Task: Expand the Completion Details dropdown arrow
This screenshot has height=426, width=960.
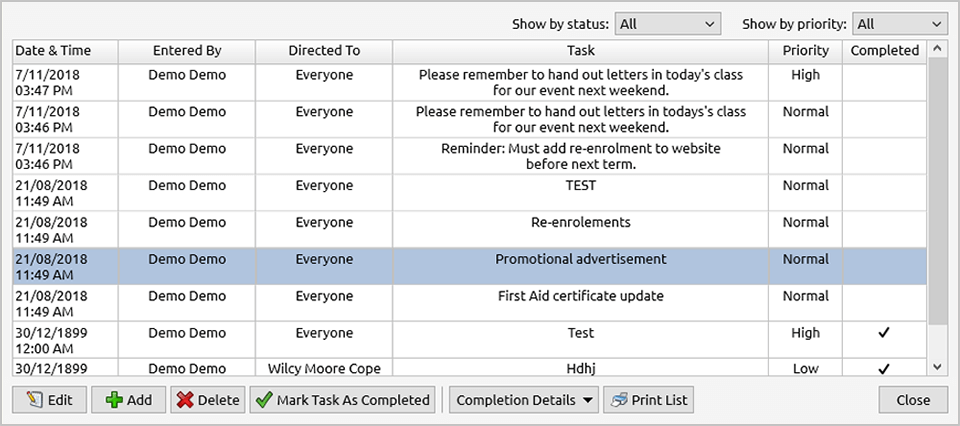Action: point(587,400)
